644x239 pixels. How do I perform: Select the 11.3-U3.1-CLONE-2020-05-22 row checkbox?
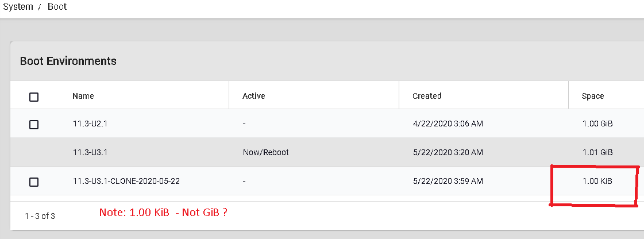coord(34,182)
